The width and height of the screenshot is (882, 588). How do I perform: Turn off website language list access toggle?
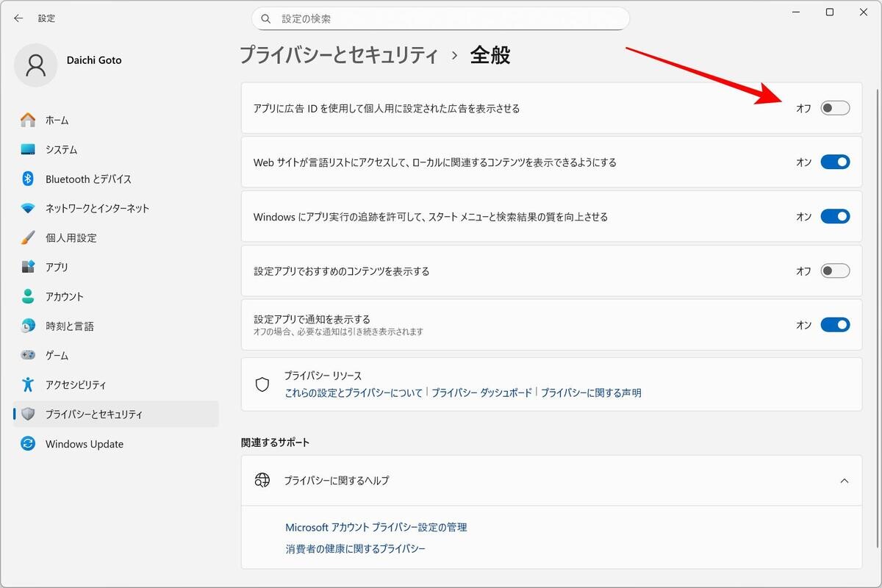coord(835,162)
